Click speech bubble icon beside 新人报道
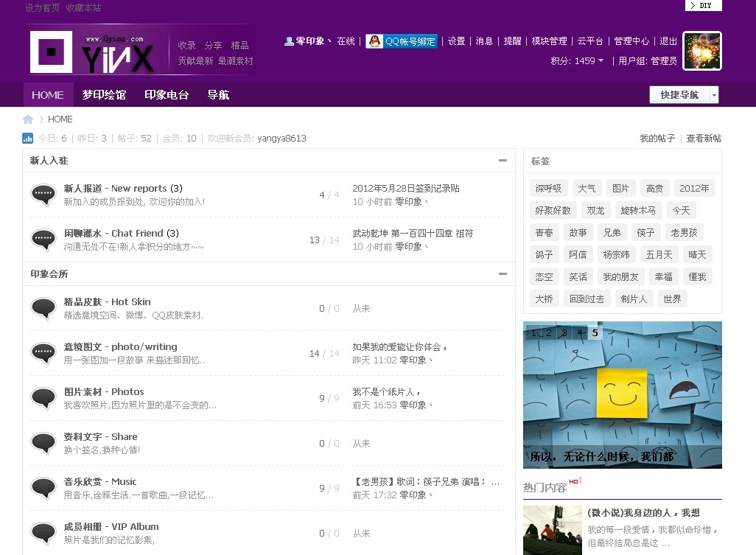 pos(43,195)
